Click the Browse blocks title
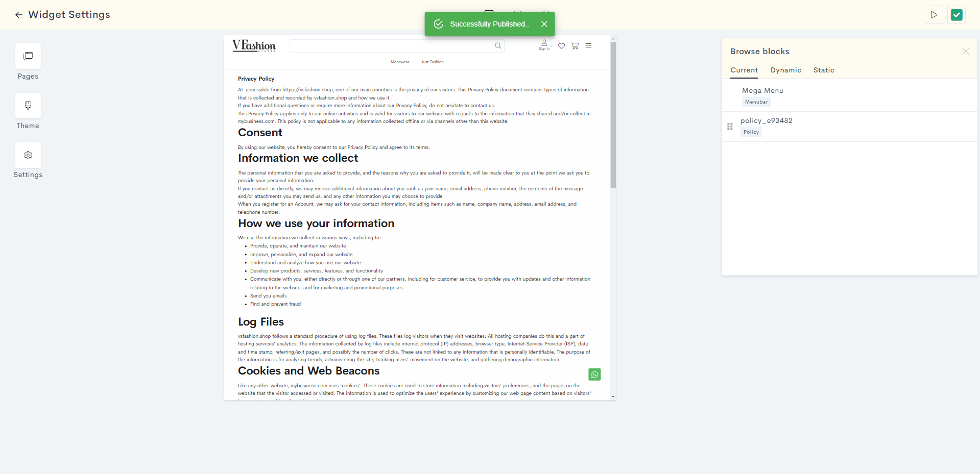 pyautogui.click(x=760, y=52)
